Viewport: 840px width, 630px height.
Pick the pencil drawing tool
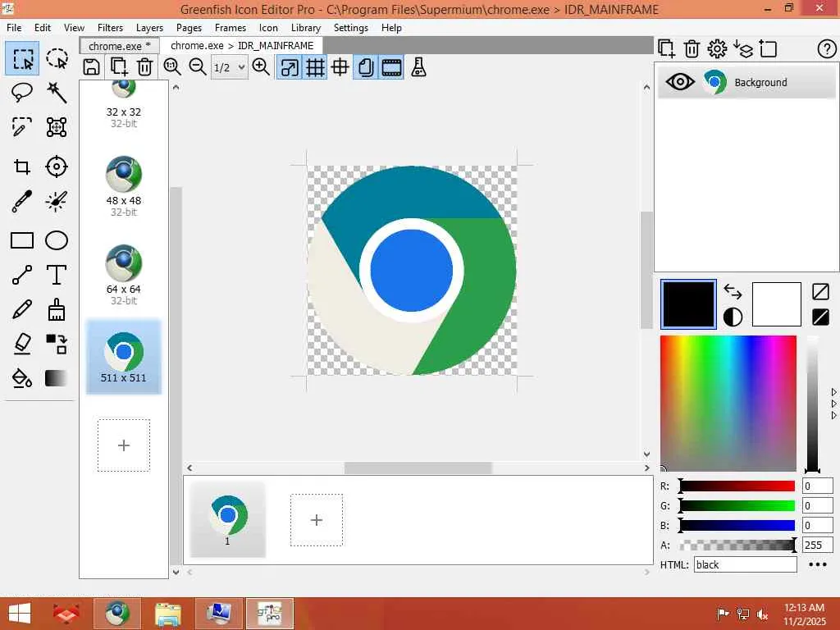(22, 309)
